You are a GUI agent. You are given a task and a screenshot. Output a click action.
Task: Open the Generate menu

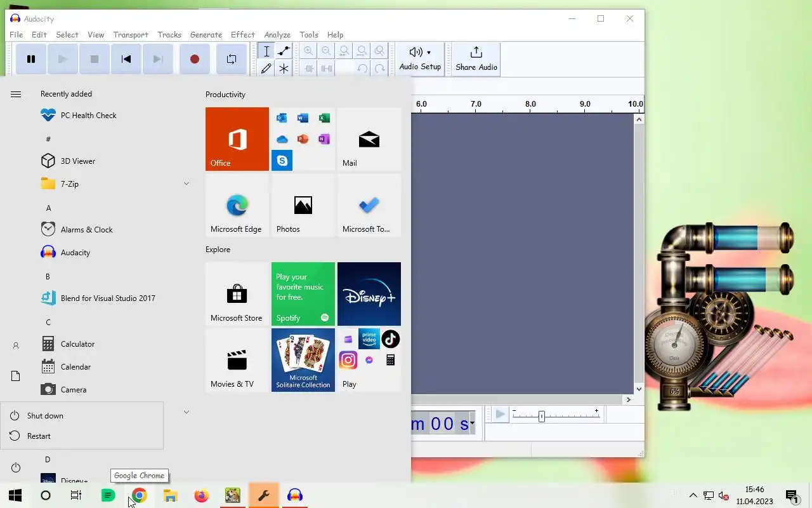(x=206, y=35)
